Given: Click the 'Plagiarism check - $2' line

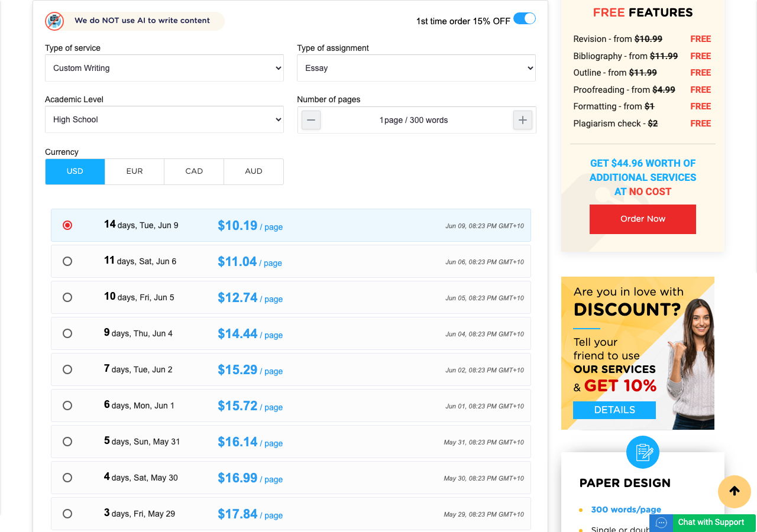Looking at the screenshot, I should [x=616, y=124].
